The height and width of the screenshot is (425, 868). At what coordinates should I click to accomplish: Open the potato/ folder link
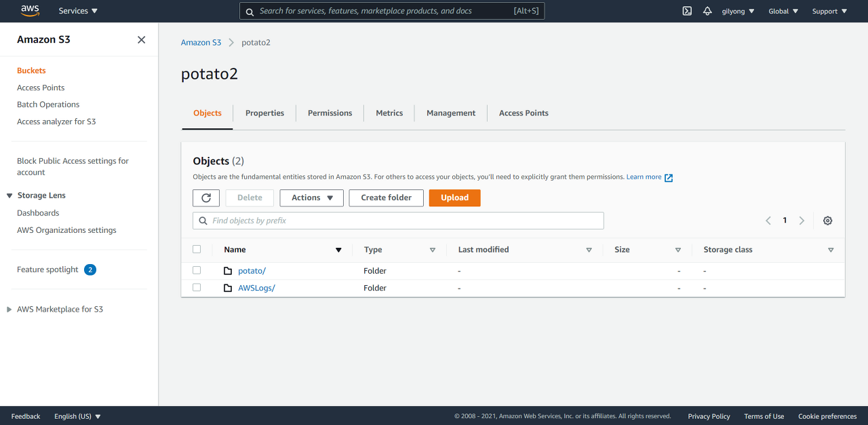tap(252, 271)
